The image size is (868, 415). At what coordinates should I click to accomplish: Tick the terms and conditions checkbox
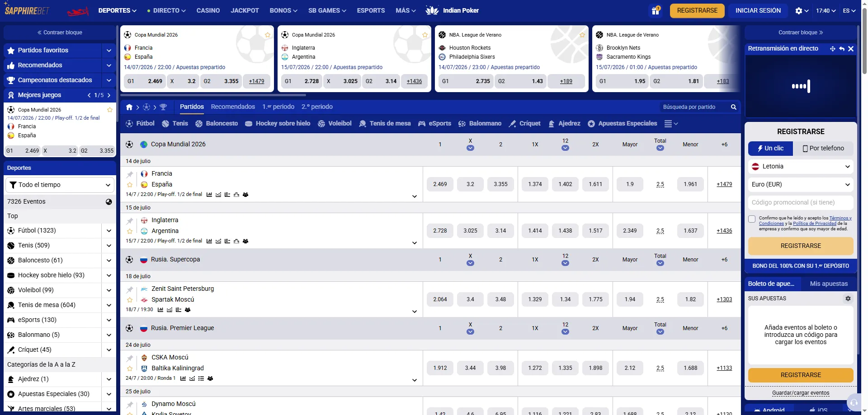(x=752, y=219)
